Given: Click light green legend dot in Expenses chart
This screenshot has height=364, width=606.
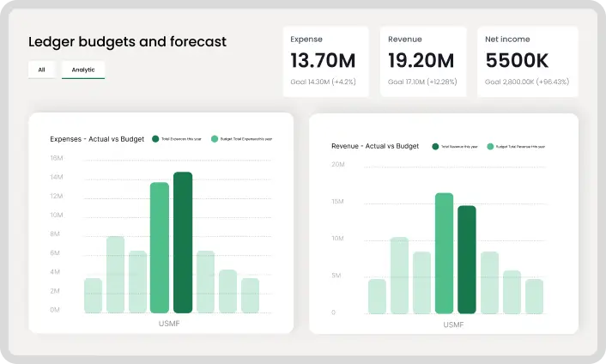Looking at the screenshot, I should click(215, 138).
